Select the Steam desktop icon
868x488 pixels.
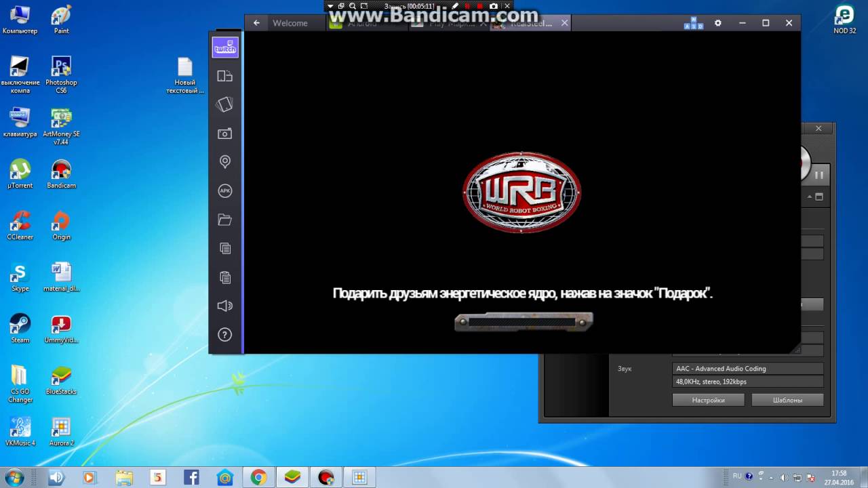click(x=20, y=329)
